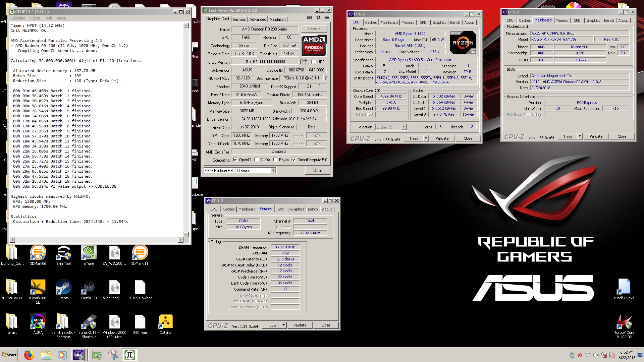644x362 pixels.
Task: Open 3DMark2001 SE desktop icon
Action: click(38, 291)
